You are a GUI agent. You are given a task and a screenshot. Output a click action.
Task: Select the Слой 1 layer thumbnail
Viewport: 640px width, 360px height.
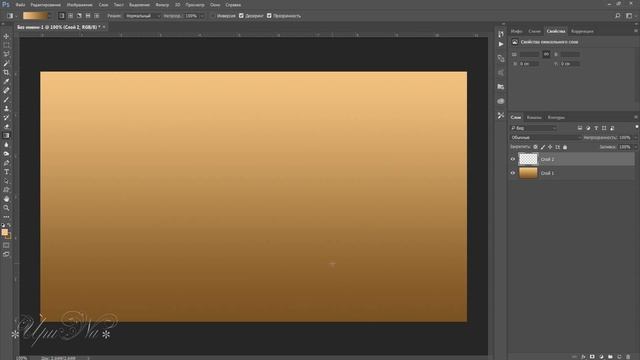click(528, 173)
